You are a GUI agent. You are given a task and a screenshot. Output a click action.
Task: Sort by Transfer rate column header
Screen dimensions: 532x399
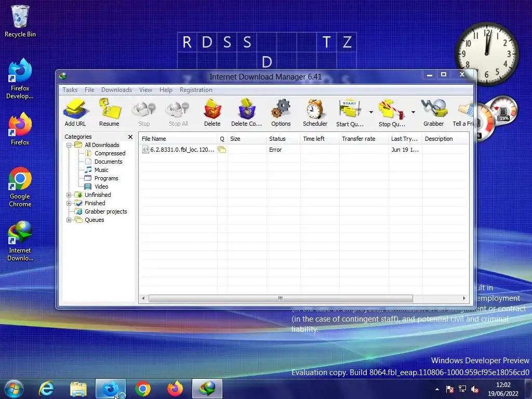point(364,139)
